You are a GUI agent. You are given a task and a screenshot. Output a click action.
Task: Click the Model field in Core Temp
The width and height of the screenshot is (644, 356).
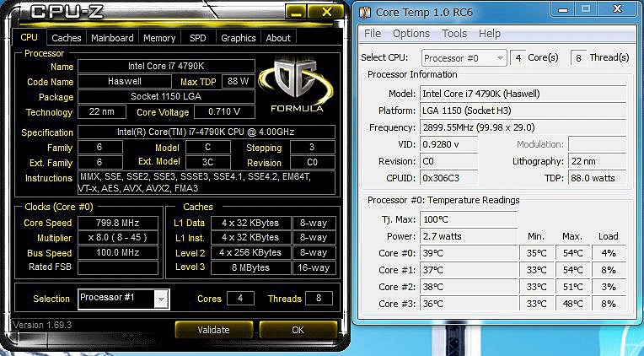(523, 94)
